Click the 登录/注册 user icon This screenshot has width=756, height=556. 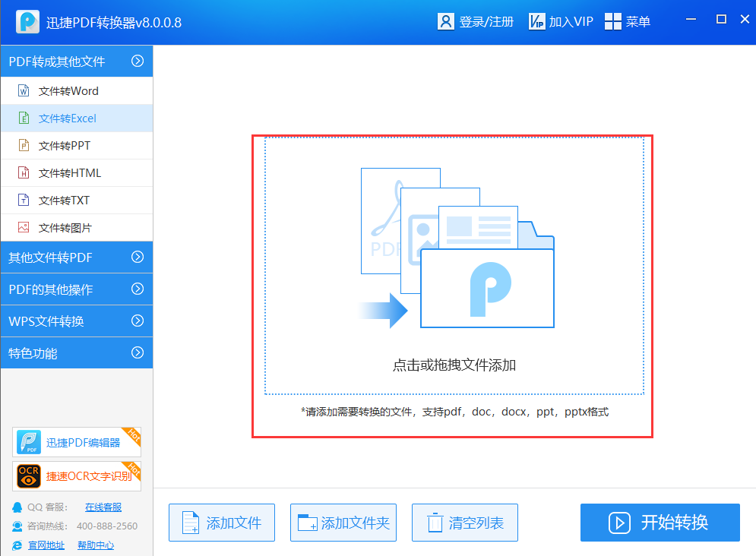pos(445,21)
